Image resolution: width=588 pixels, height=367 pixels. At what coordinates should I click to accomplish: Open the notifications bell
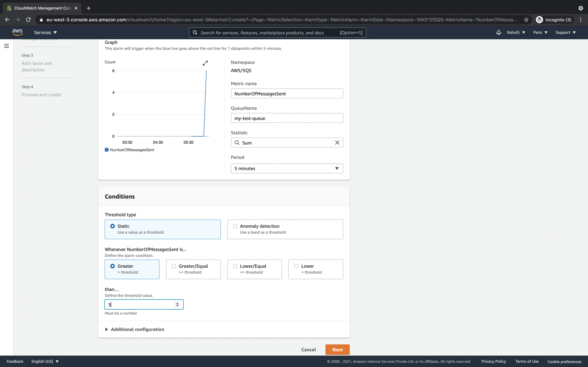coord(498,32)
